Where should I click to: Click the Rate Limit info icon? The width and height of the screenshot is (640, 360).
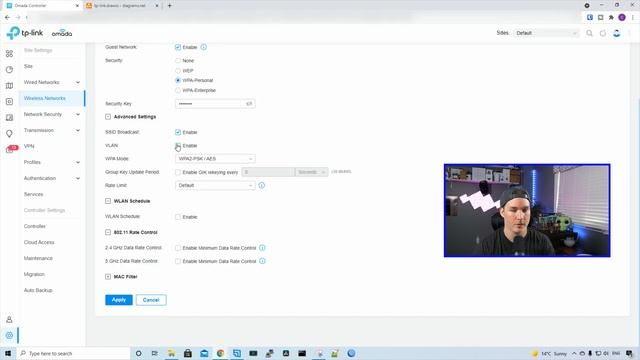(262, 185)
